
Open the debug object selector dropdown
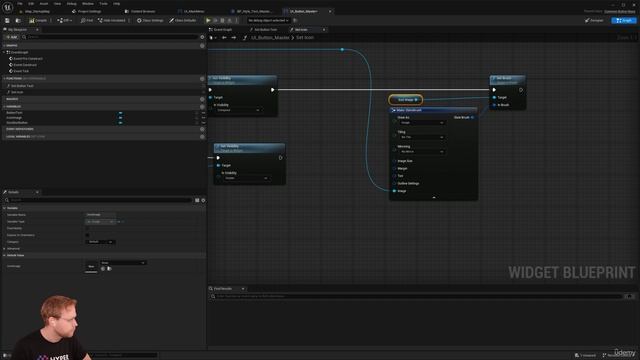[x=268, y=20]
